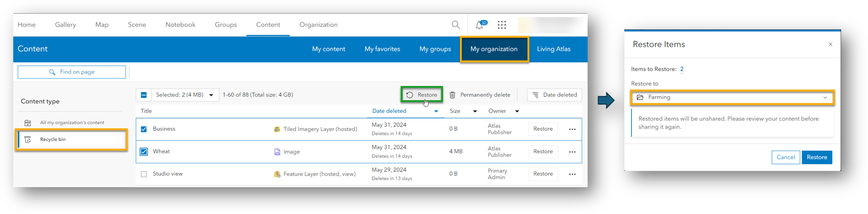This screenshot has width=868, height=214.
Task: Open more options for Wheat item
Action: (572, 152)
